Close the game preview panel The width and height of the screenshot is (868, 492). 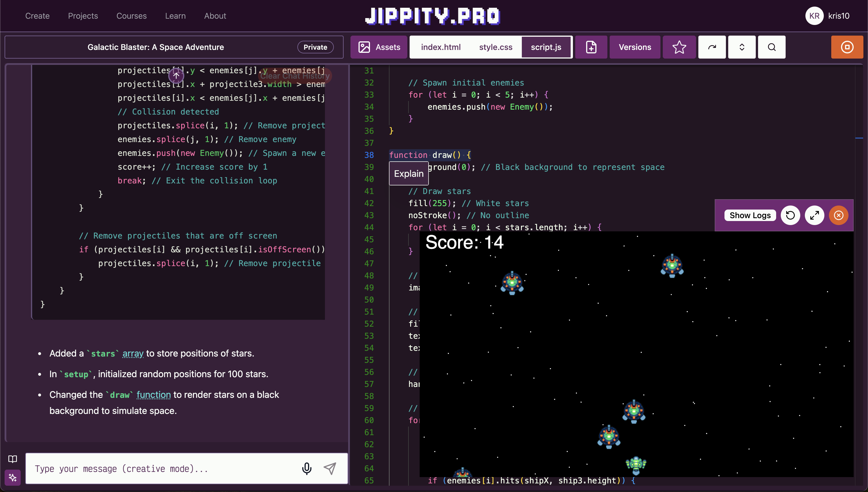838,215
